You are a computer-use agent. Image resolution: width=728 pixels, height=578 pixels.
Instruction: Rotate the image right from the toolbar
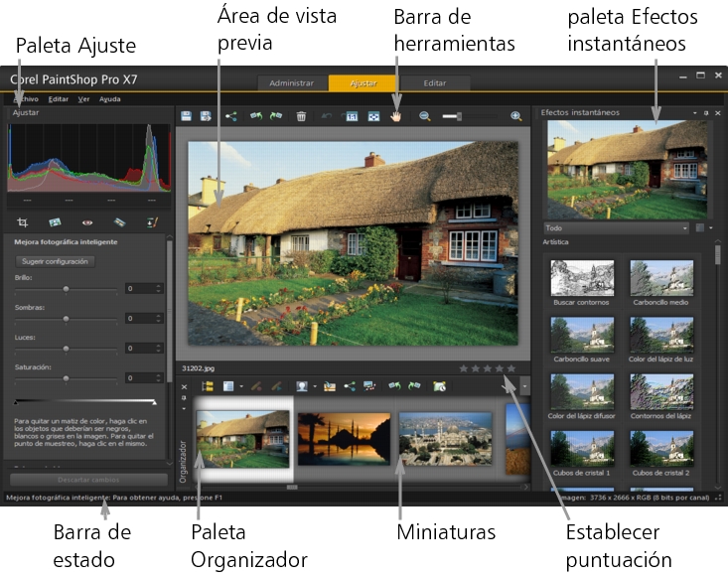275,116
